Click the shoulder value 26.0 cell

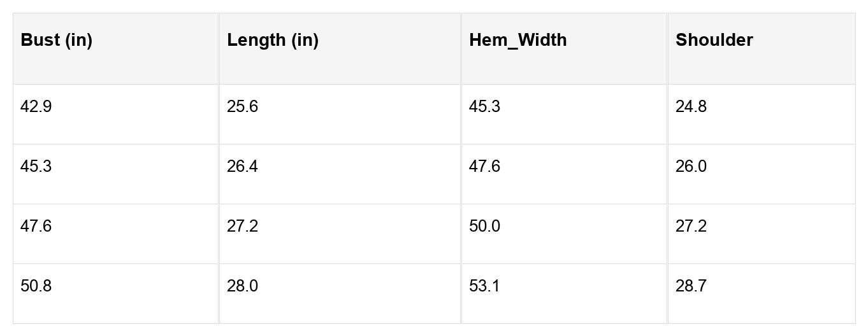pyautogui.click(x=691, y=167)
